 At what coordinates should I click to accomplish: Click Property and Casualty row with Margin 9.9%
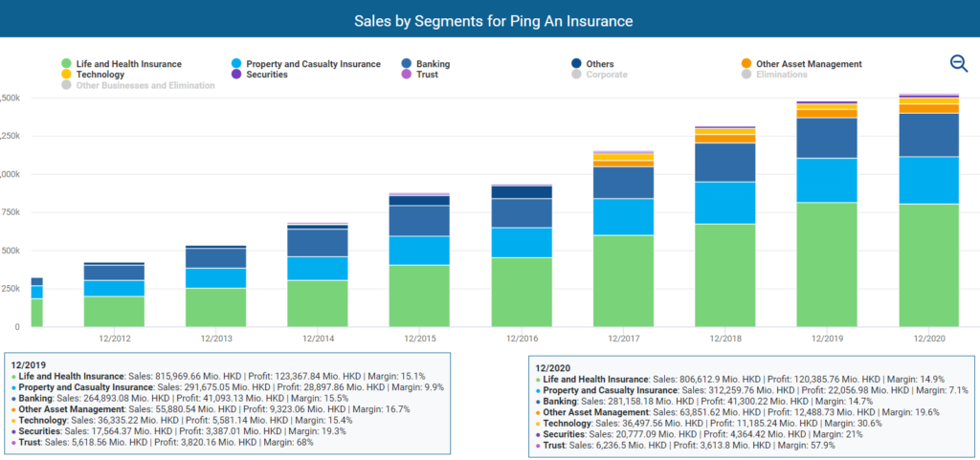pyautogui.click(x=228, y=387)
